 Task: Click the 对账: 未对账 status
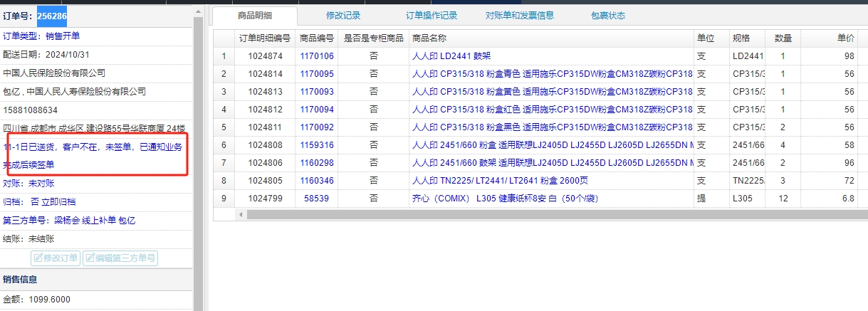(28, 183)
